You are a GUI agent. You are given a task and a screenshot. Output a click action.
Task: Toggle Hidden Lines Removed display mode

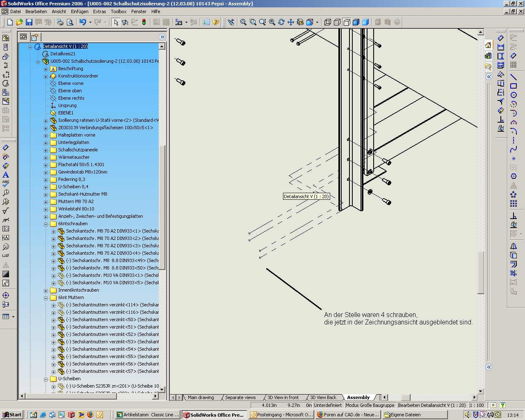click(x=347, y=22)
